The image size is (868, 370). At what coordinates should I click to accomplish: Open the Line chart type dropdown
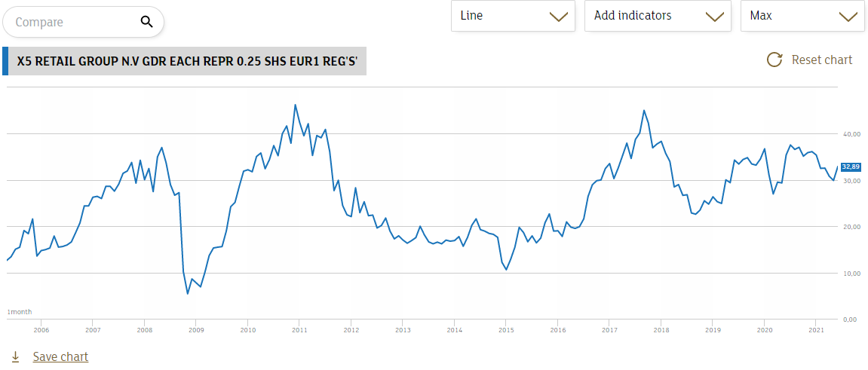pos(513,16)
